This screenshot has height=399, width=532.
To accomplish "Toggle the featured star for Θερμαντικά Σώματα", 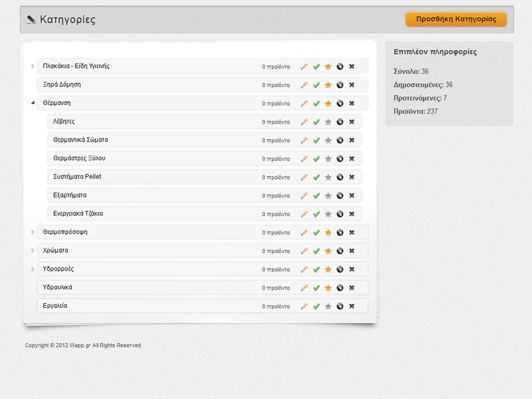I will click(x=328, y=140).
